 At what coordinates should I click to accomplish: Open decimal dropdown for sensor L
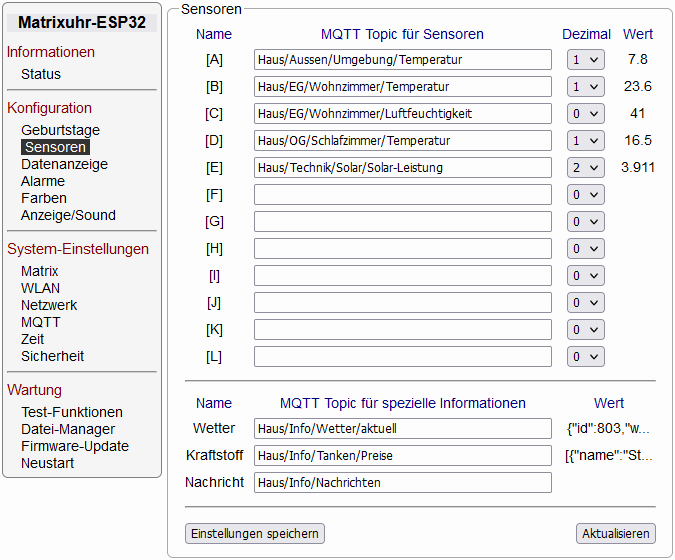pyautogui.click(x=586, y=357)
